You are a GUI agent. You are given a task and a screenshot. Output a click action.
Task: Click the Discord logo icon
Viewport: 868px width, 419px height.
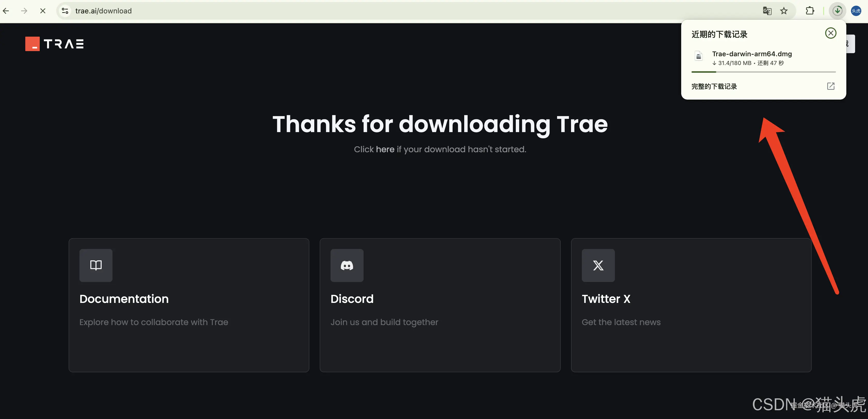pyautogui.click(x=347, y=265)
